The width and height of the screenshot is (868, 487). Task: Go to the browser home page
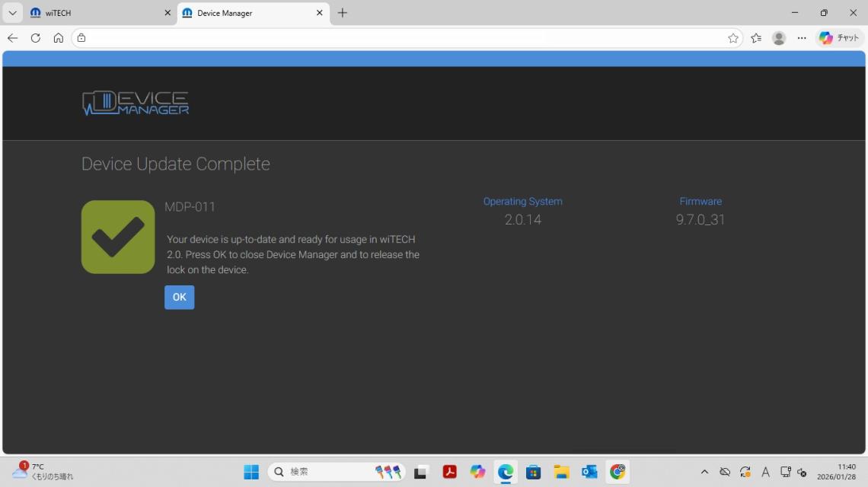58,38
